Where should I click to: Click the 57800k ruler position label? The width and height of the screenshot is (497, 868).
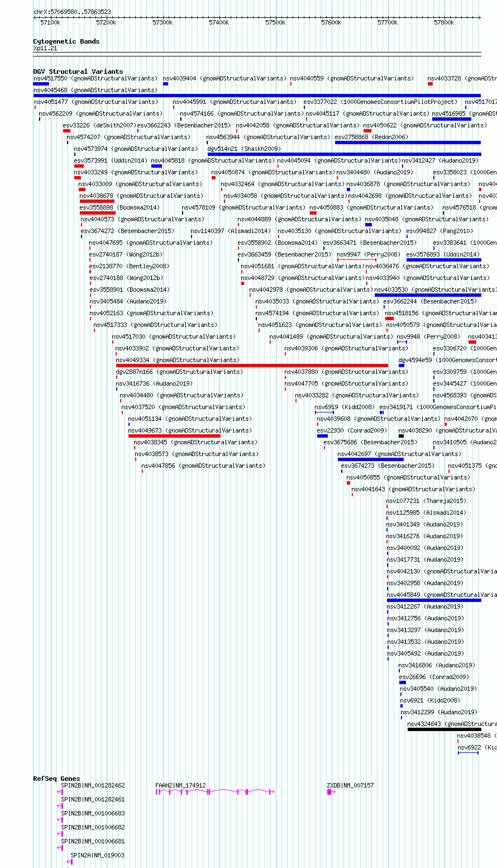click(x=444, y=22)
